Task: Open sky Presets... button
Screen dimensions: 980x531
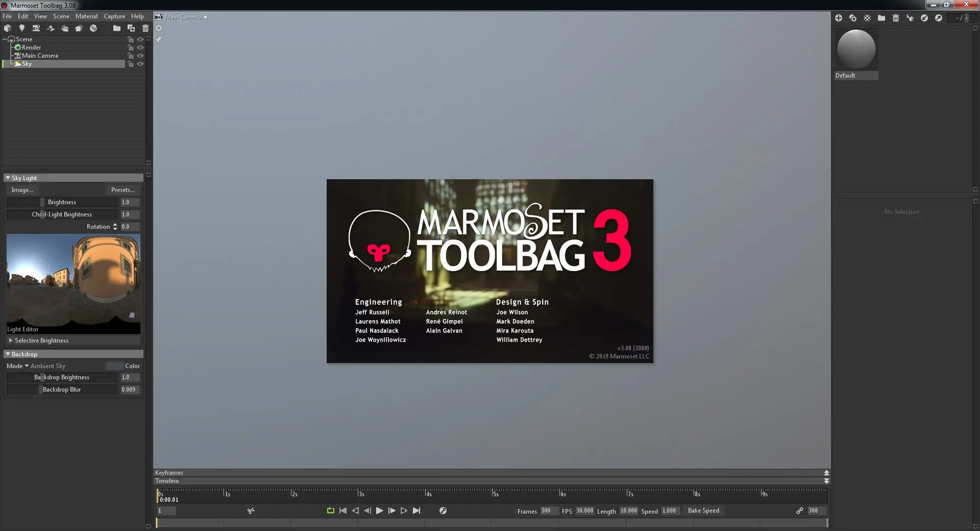Action: coord(123,190)
